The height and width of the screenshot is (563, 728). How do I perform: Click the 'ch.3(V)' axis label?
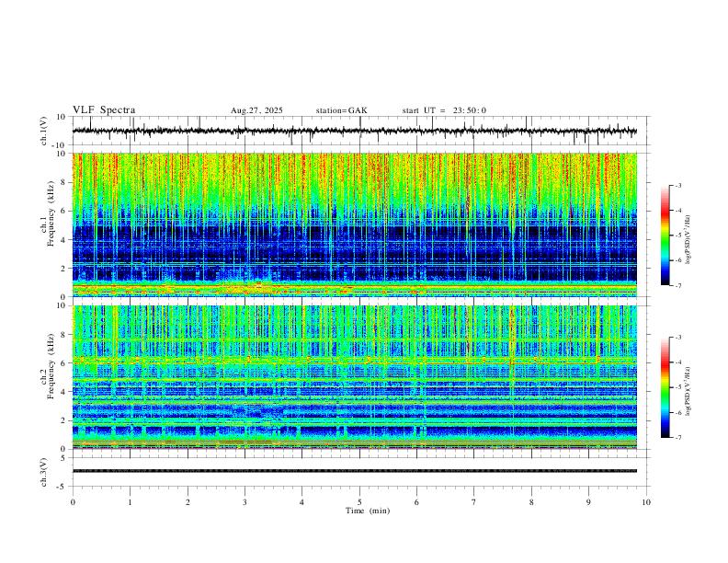click(x=44, y=473)
